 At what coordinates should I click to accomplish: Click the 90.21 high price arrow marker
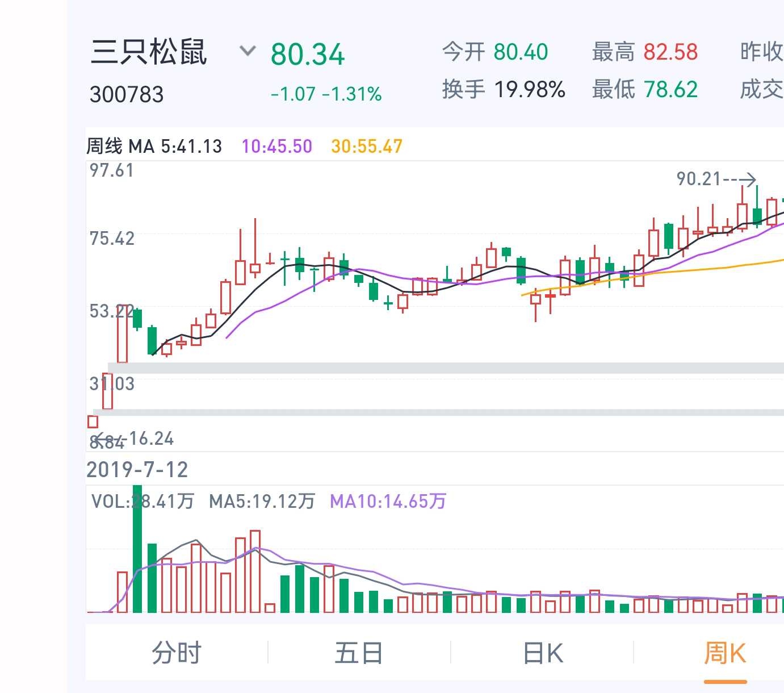(x=716, y=179)
